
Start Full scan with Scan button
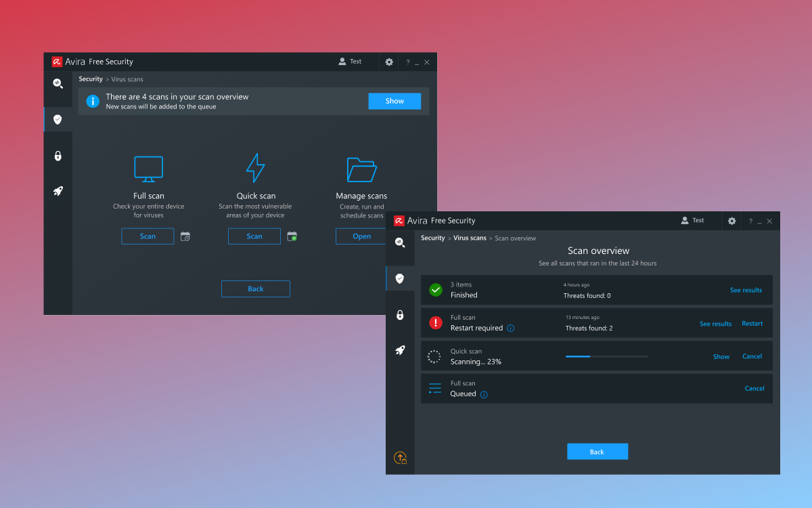tap(148, 236)
